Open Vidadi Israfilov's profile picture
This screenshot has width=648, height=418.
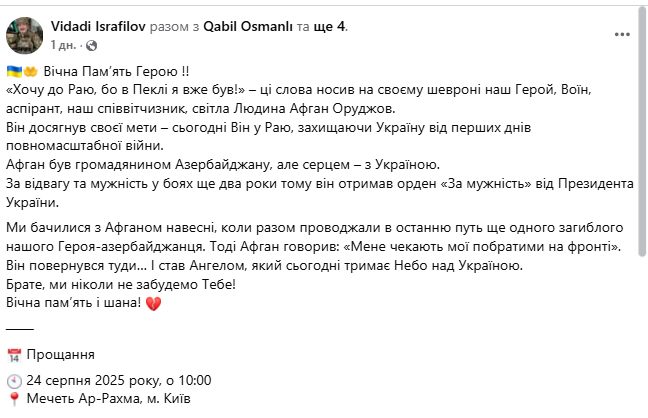coord(22,36)
